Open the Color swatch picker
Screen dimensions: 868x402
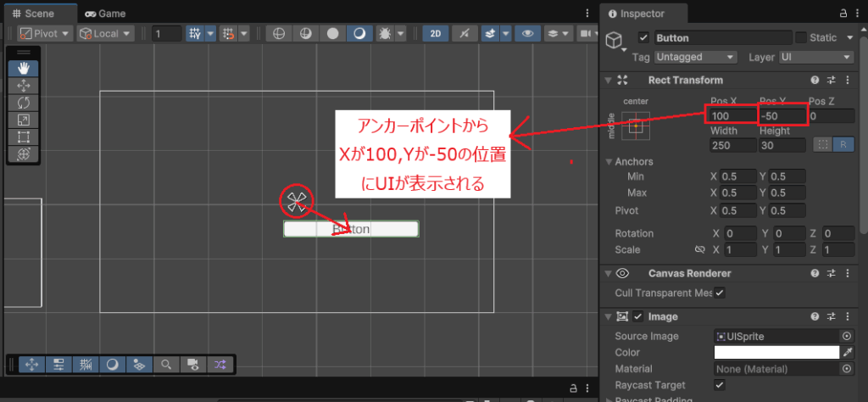click(x=776, y=352)
